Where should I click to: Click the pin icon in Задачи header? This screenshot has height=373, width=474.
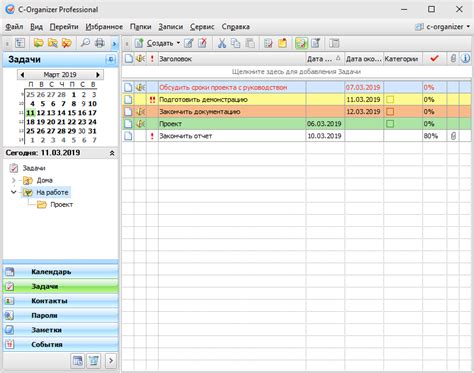[110, 60]
